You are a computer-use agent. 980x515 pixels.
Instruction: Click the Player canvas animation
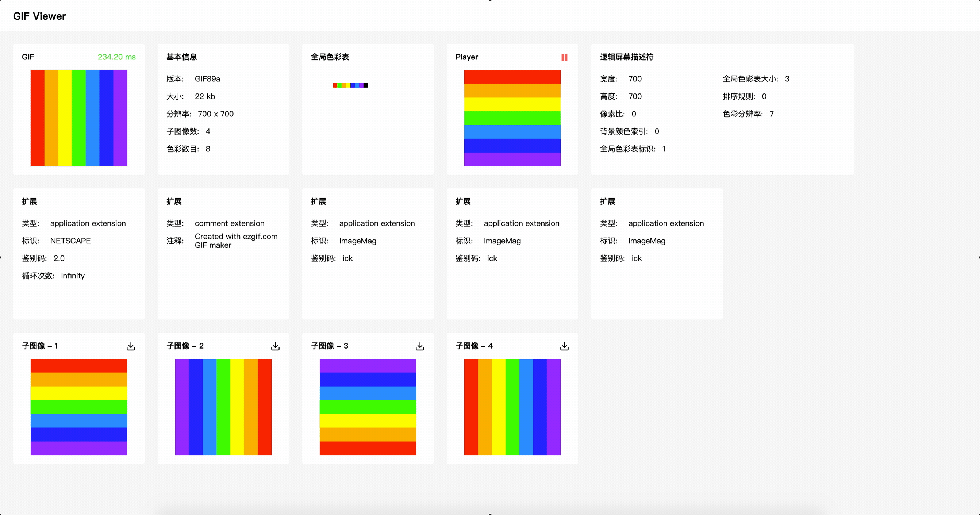512,118
